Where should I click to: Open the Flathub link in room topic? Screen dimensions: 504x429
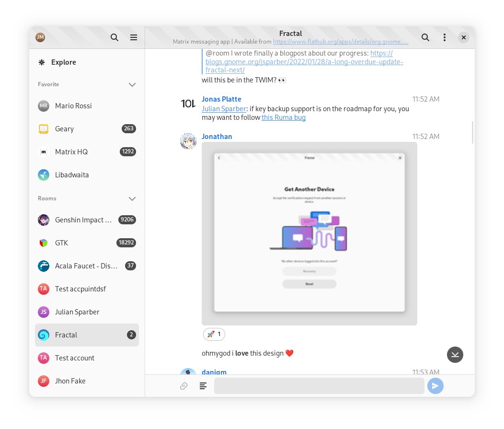tap(340, 42)
